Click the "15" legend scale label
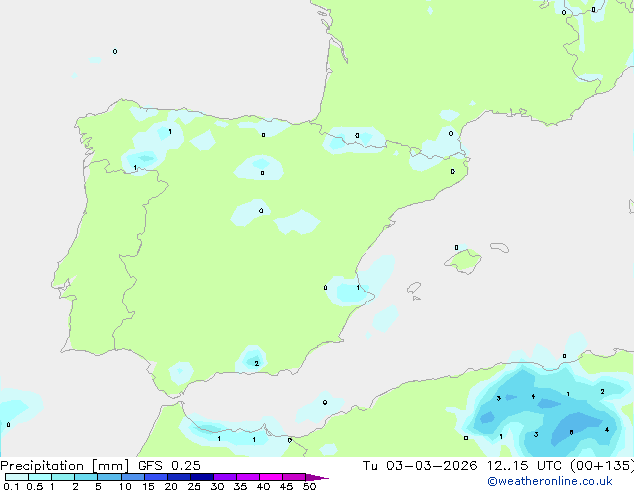This screenshot has width=634, height=490. point(148,486)
